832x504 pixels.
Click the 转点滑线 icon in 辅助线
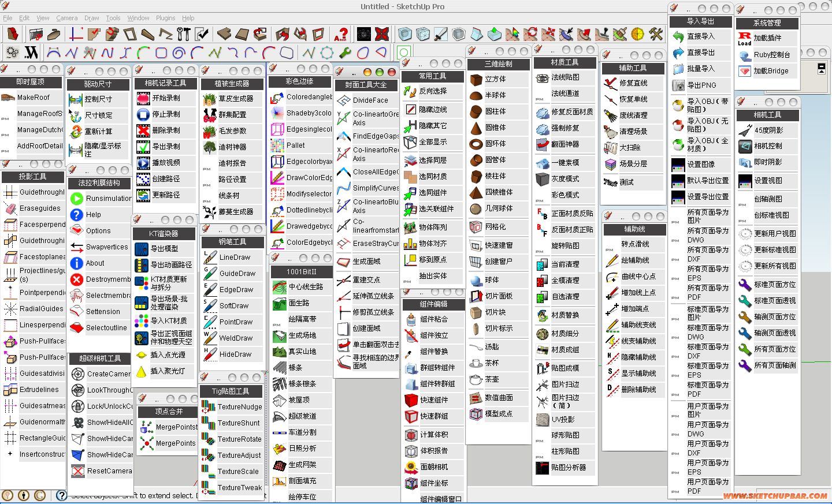[612, 244]
